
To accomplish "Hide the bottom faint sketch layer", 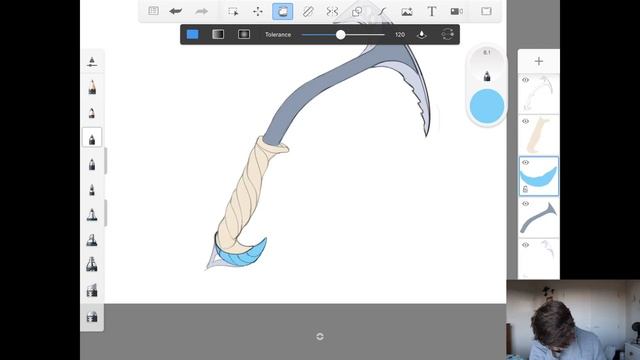I will pos(525,245).
